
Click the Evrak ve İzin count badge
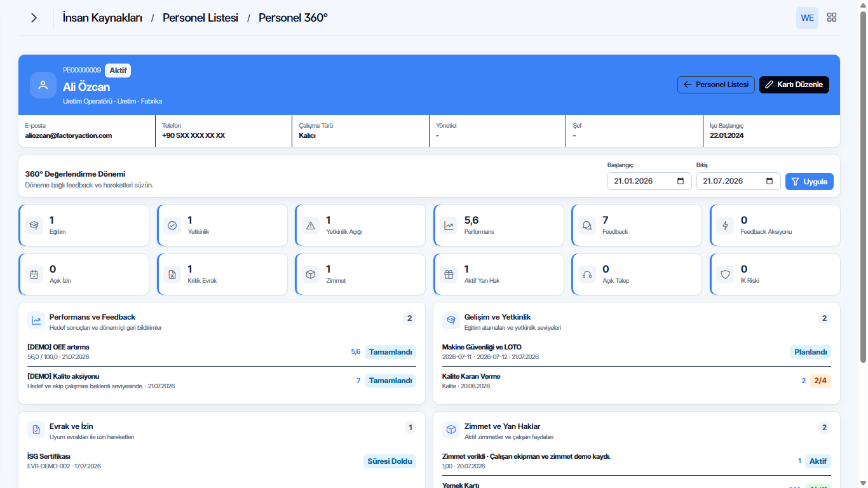click(410, 428)
